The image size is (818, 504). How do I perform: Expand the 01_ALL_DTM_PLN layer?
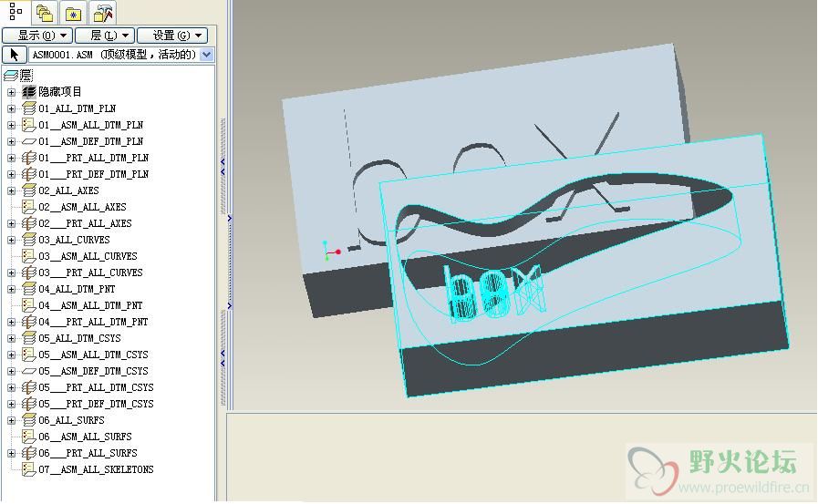11,108
